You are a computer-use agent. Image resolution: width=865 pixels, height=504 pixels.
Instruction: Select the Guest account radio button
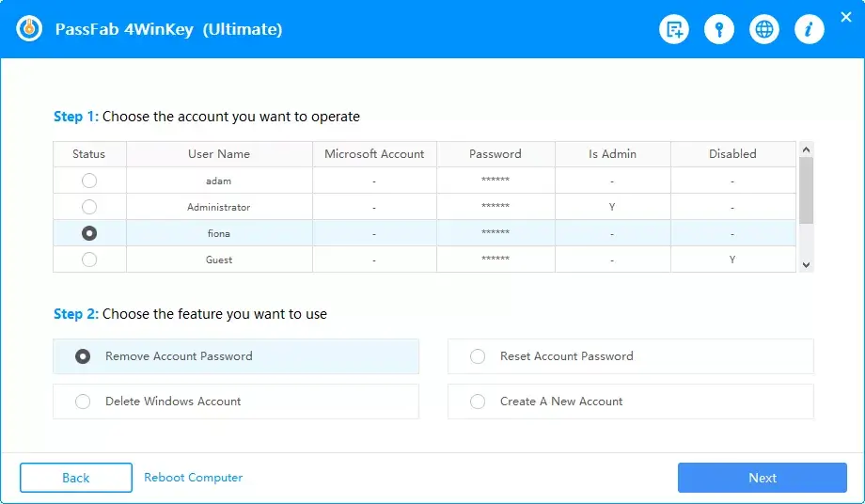[89, 260]
